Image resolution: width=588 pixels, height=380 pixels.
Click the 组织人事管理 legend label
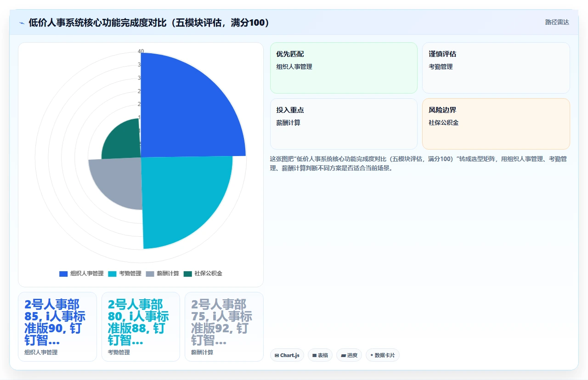click(87, 274)
